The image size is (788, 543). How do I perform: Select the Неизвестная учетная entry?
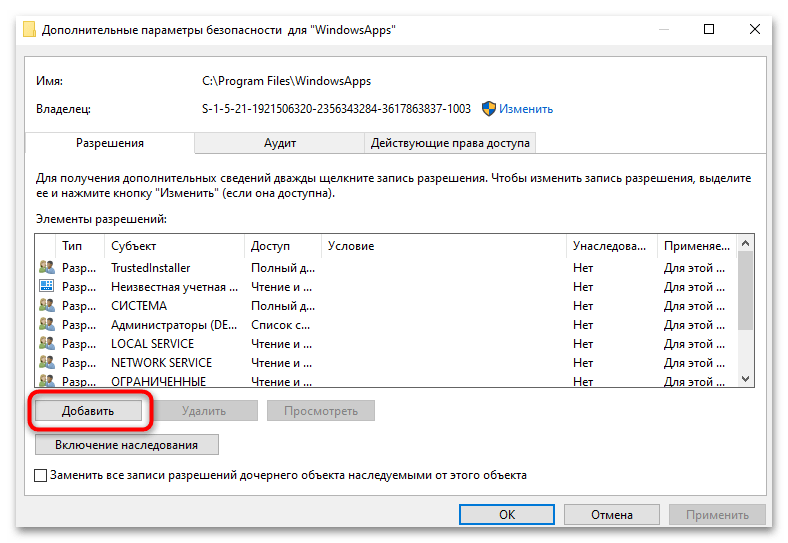point(386,287)
